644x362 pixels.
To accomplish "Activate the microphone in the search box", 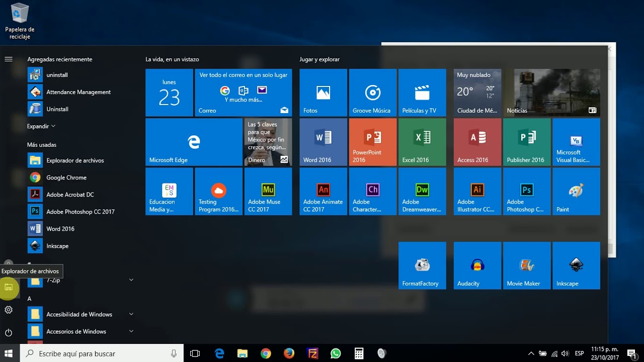I will (x=174, y=353).
